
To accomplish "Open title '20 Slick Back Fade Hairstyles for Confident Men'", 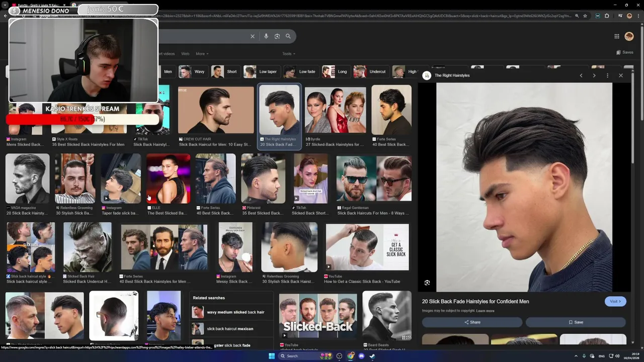I will click(475, 301).
